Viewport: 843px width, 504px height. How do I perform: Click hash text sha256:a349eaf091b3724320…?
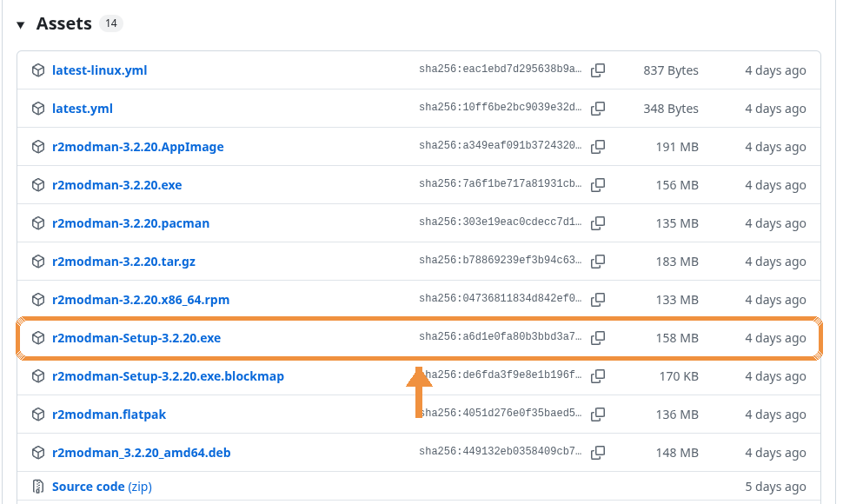500,145
